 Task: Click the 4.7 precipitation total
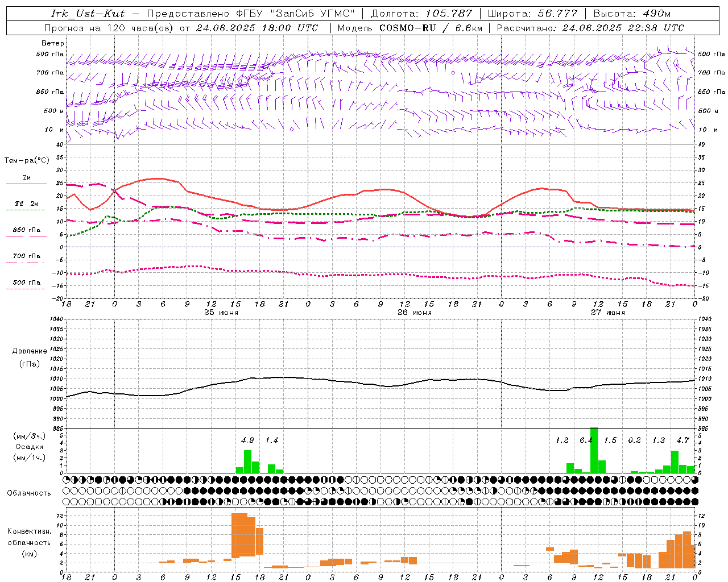point(682,440)
